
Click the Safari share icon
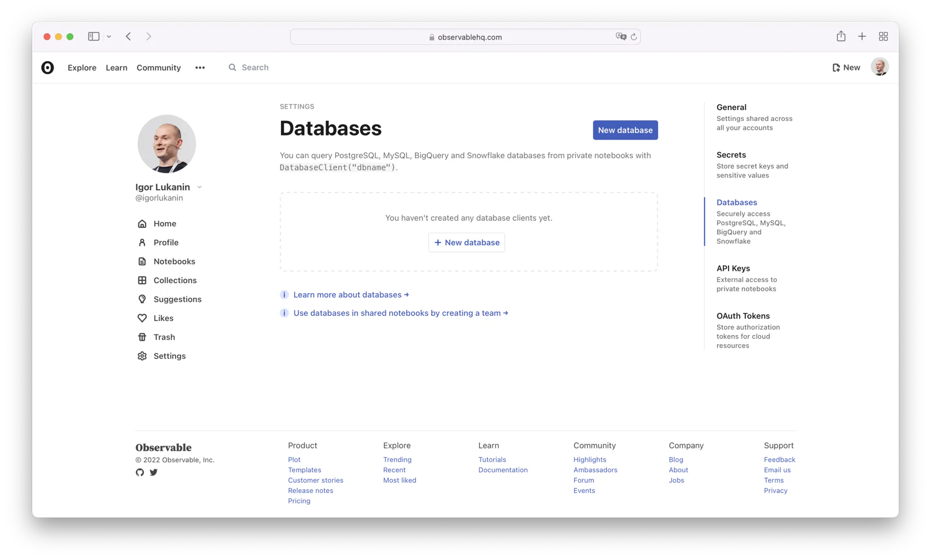pyautogui.click(x=841, y=36)
